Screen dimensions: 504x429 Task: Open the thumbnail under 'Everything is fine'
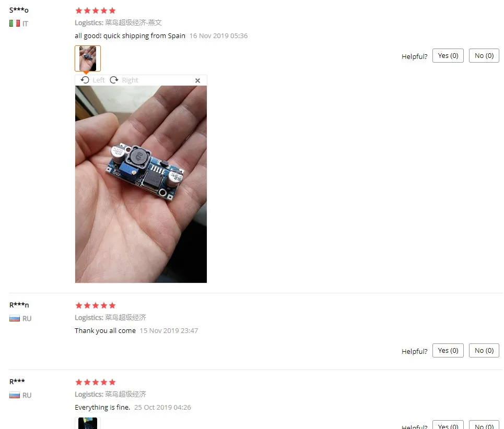[88, 423]
